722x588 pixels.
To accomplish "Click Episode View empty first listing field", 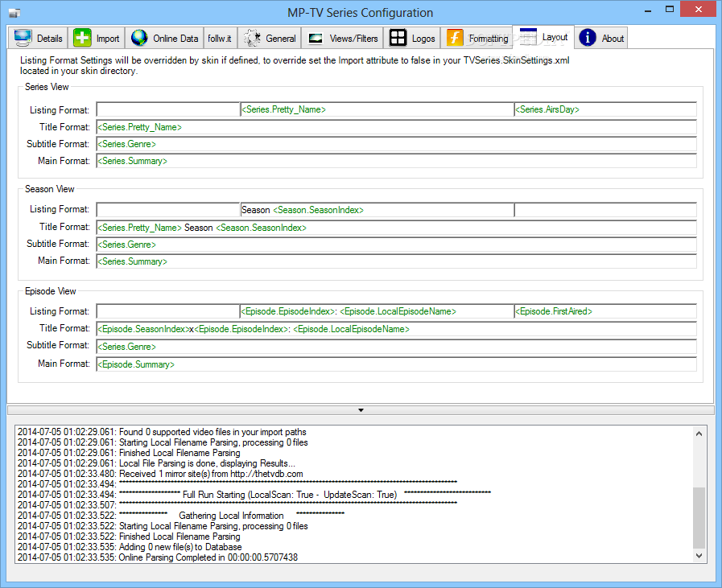I will [168, 311].
